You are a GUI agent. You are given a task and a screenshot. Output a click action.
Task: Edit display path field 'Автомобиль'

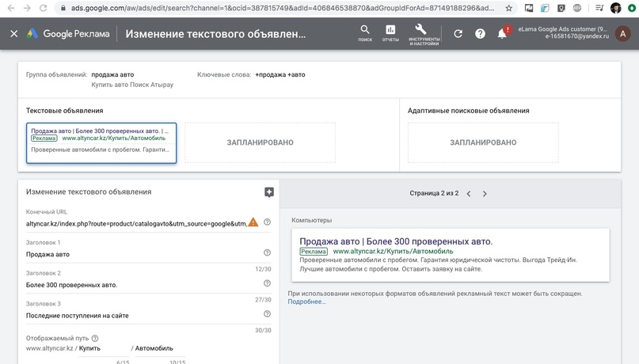(160, 348)
